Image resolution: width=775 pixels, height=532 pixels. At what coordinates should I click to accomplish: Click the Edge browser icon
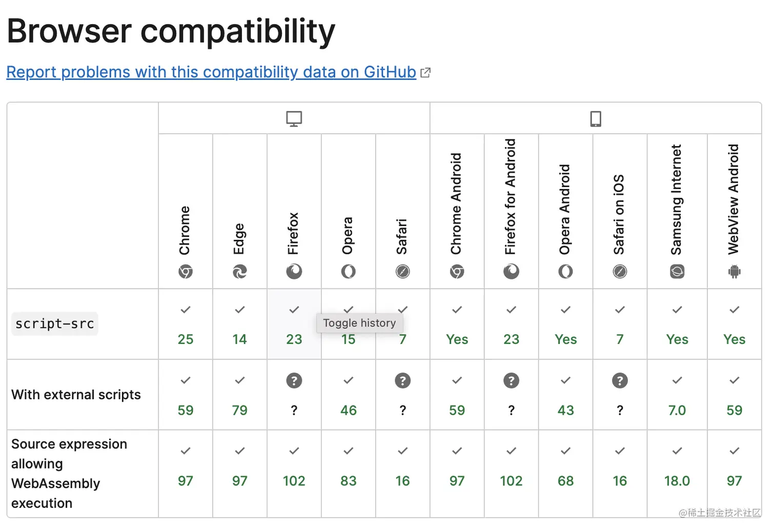(239, 272)
